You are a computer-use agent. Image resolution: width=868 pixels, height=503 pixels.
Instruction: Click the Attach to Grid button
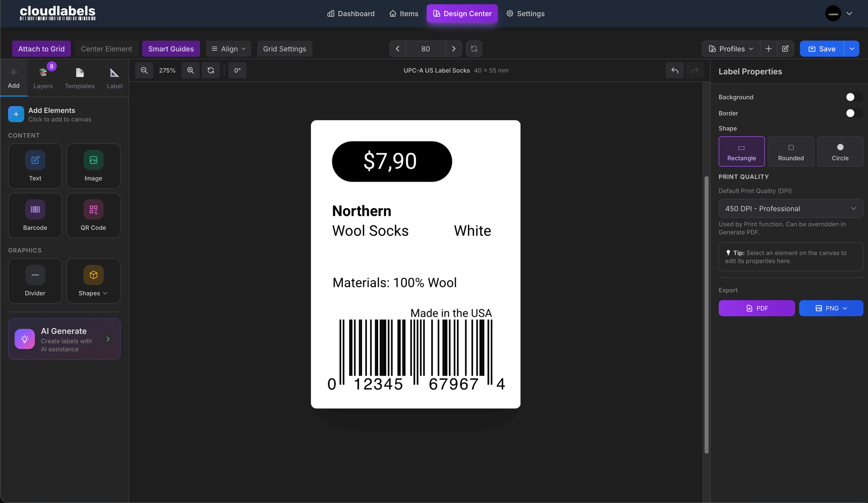point(41,49)
